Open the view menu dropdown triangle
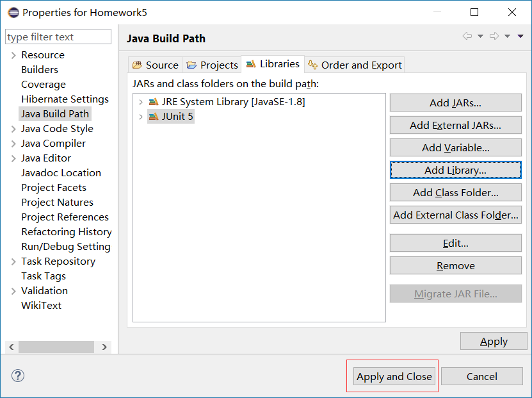Image resolution: width=532 pixels, height=398 pixels. point(520,37)
